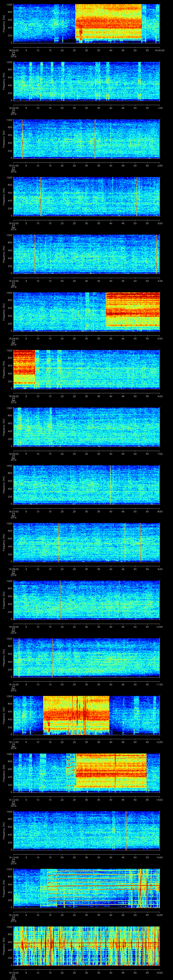The height and width of the screenshot is (980, 173).
Task: Click the red vertical spike near 34 seconds in 19:01:00 panel
Action: (x=95, y=139)
